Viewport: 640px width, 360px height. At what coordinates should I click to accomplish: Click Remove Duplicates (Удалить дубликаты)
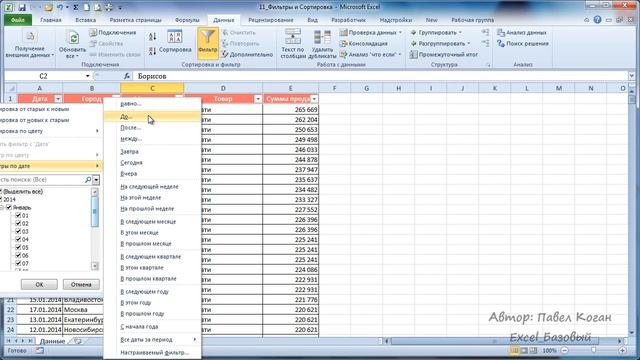pos(322,44)
